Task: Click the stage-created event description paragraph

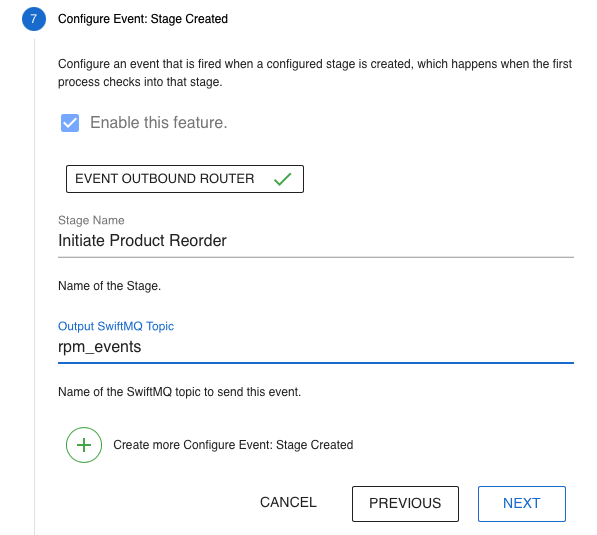Action: click(x=315, y=73)
